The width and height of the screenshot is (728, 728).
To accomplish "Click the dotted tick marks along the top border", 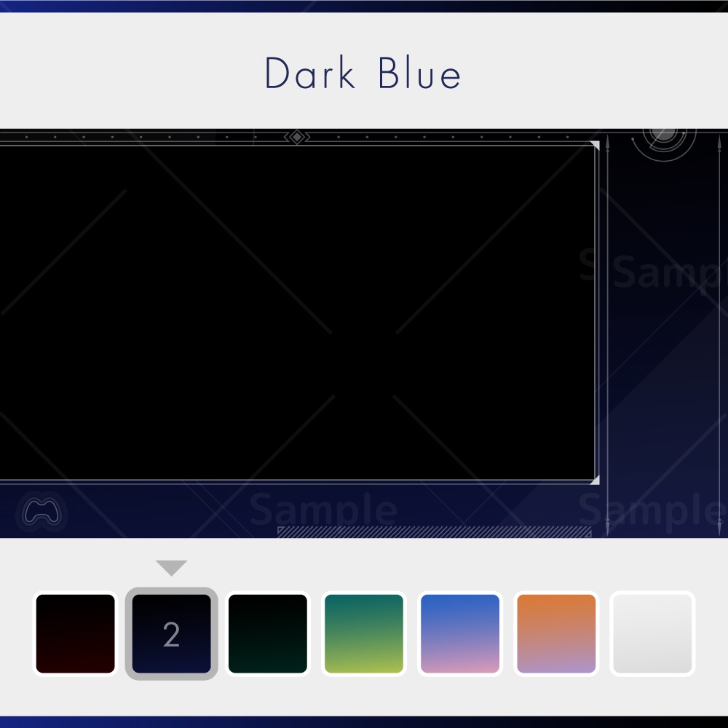I will click(146, 135).
